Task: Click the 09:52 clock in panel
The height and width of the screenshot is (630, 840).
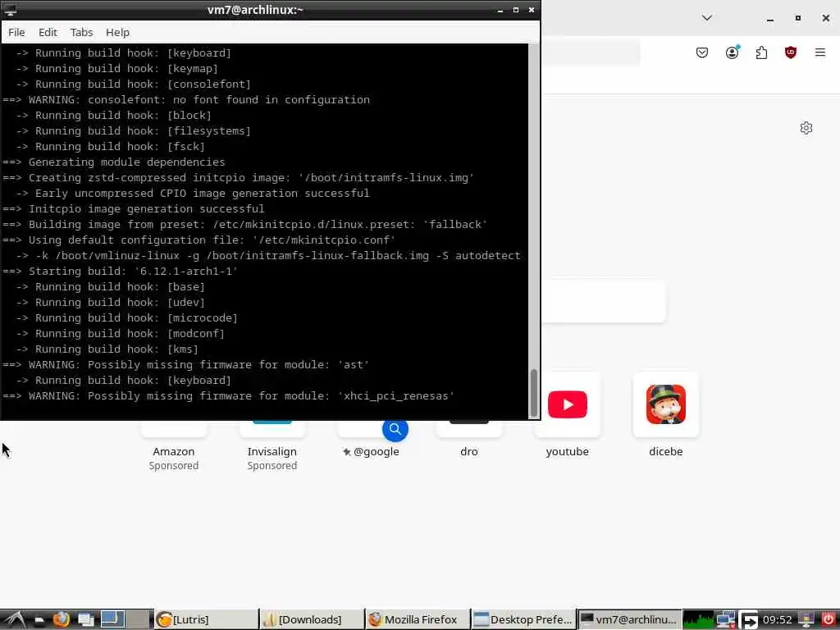Action: (x=777, y=620)
